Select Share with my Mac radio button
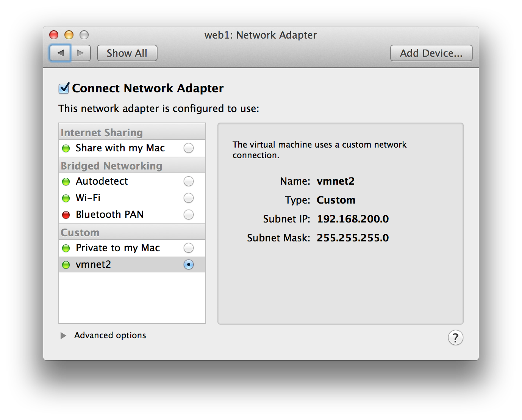The width and height of the screenshot is (522, 420). (x=188, y=148)
